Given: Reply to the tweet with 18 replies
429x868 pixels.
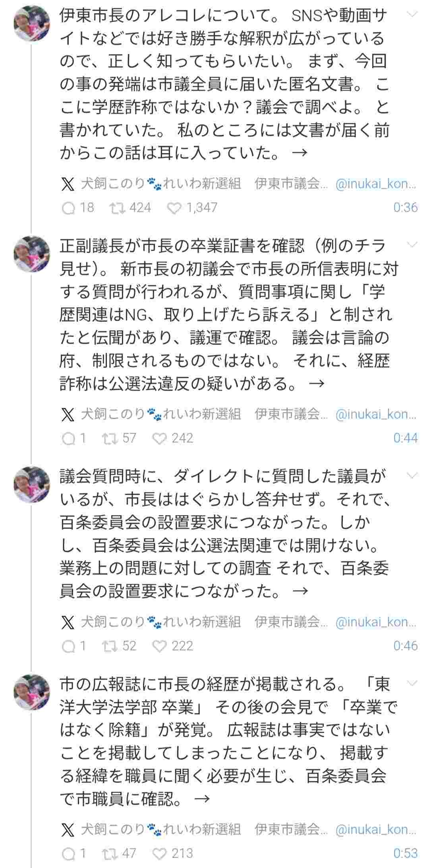Looking at the screenshot, I should tap(69, 208).
